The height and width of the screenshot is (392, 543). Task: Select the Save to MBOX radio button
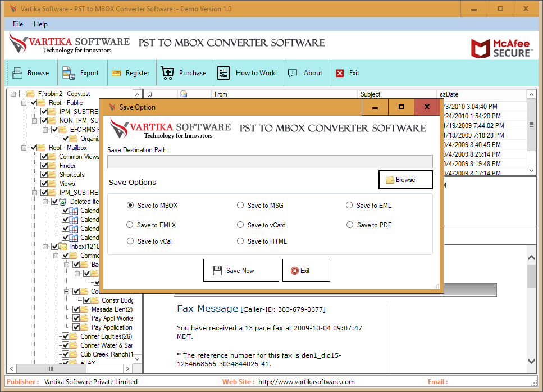tap(130, 205)
